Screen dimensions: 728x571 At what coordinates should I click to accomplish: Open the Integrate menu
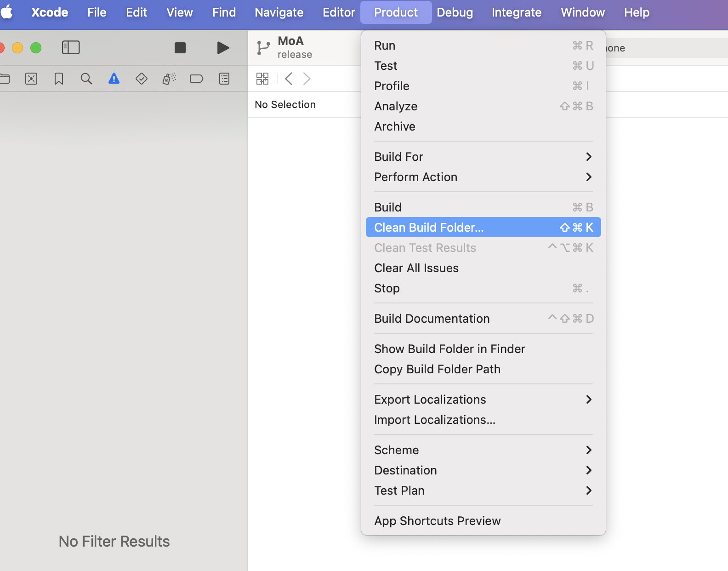pyautogui.click(x=517, y=12)
